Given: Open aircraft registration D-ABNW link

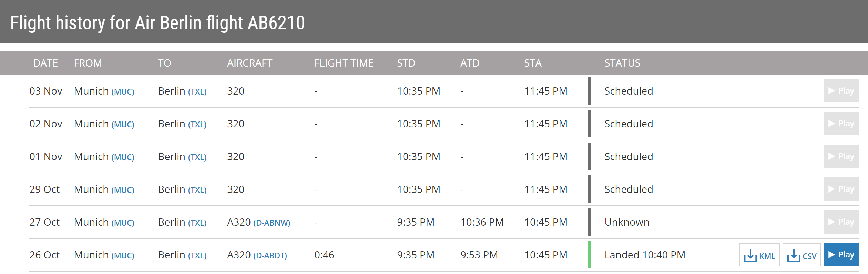Looking at the screenshot, I should point(272,223).
